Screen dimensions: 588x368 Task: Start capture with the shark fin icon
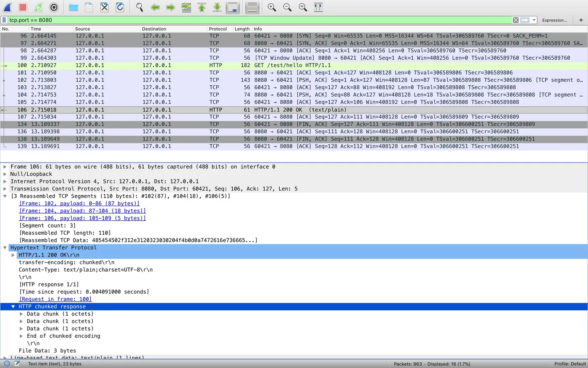point(8,7)
